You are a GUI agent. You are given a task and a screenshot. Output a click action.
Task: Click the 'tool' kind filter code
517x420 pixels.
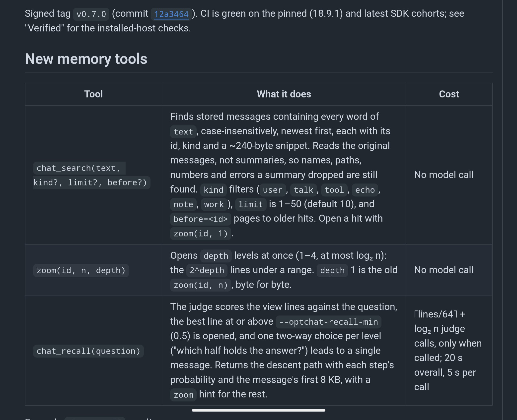pyautogui.click(x=334, y=190)
